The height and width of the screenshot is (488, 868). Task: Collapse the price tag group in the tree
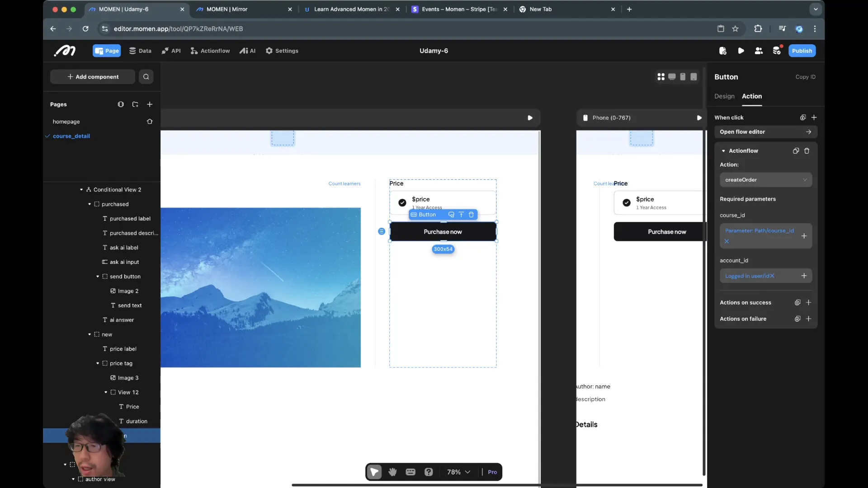pyautogui.click(x=98, y=363)
